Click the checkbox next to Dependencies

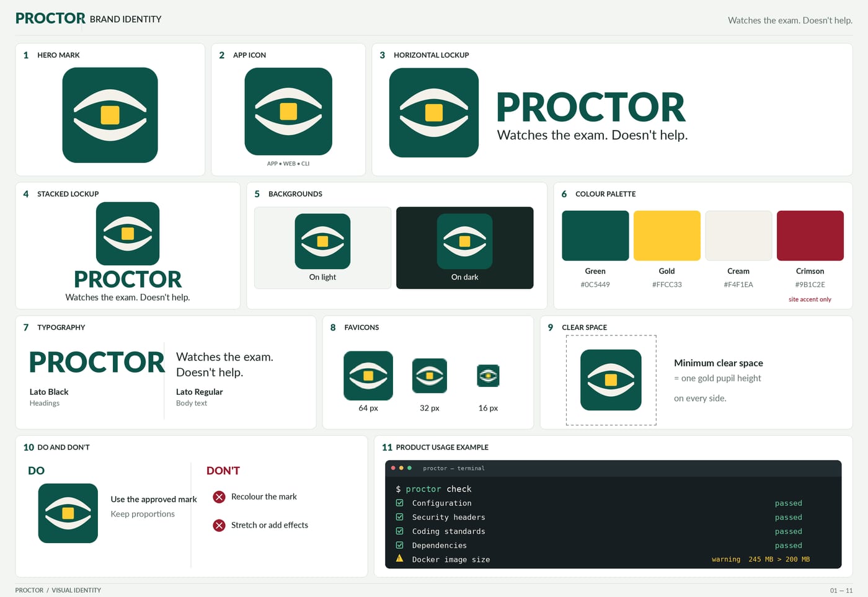399,546
